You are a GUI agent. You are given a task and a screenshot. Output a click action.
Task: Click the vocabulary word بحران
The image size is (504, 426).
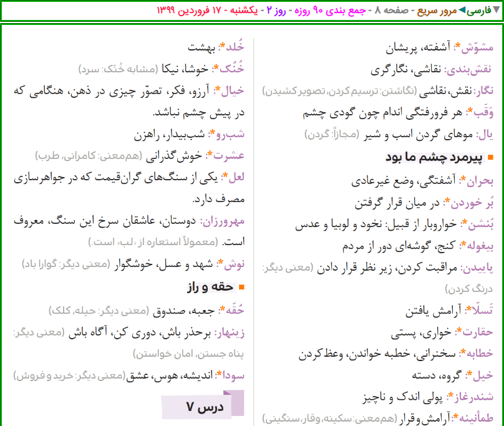[x=479, y=181]
